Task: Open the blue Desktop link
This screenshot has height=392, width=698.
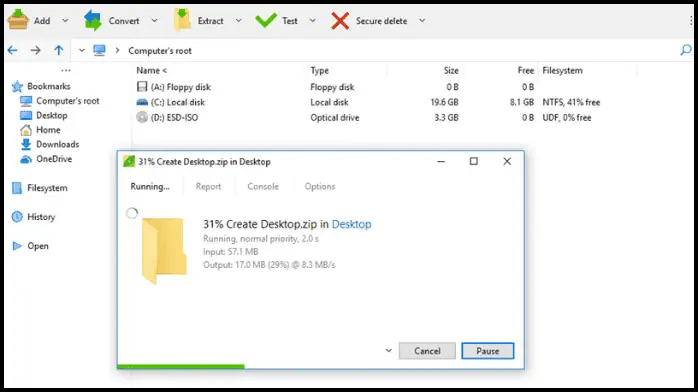Action: (x=351, y=224)
